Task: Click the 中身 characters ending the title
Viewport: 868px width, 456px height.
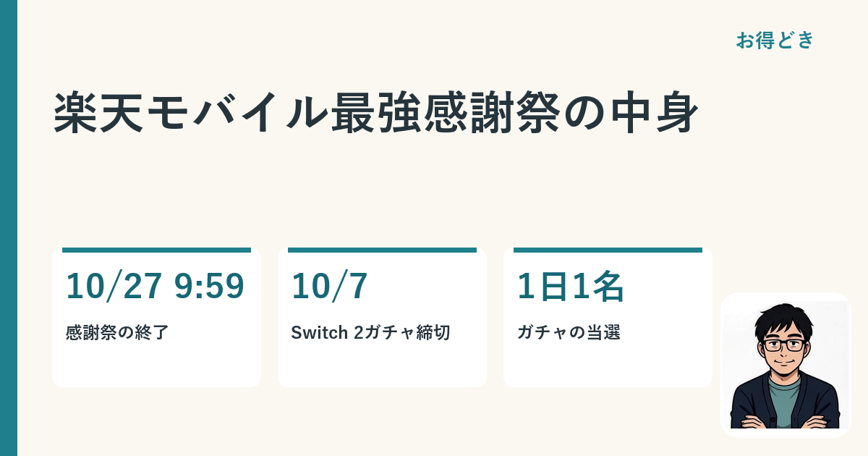Action: pos(652,113)
